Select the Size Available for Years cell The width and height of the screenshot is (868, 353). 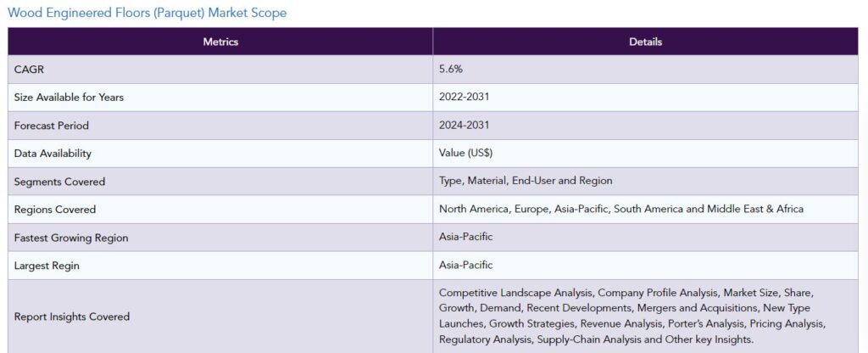[220, 98]
